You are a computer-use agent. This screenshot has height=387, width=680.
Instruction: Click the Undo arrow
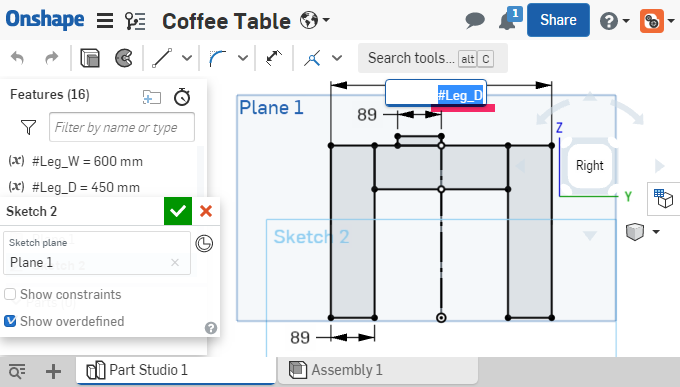(17, 58)
